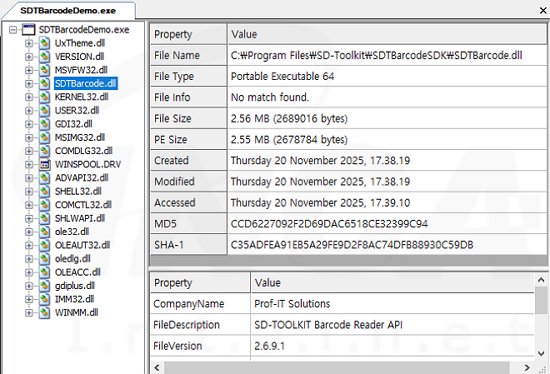Expand the COMDLG32.dll tree node
550x374 pixels.
[29, 151]
